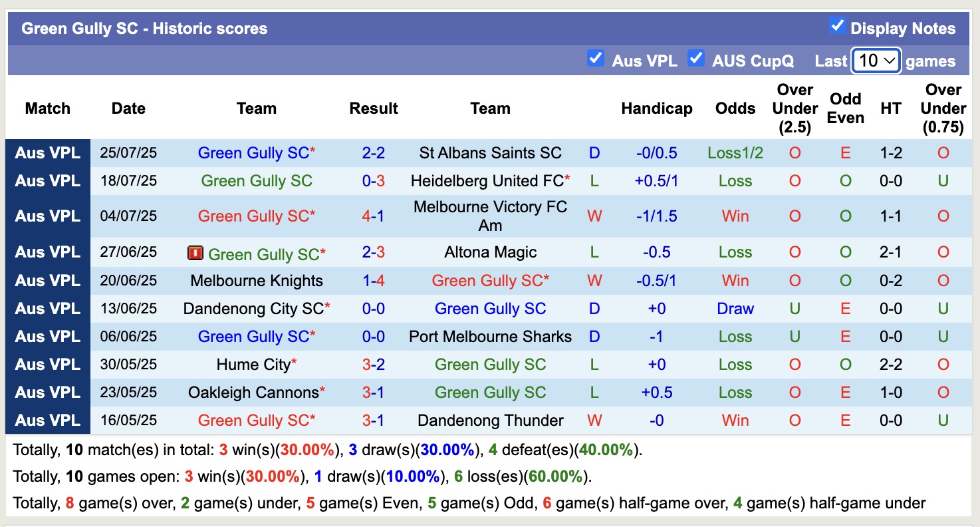Open Melbourne Victory FC Am team link
The height and width of the screenshot is (527, 980).
490,216
